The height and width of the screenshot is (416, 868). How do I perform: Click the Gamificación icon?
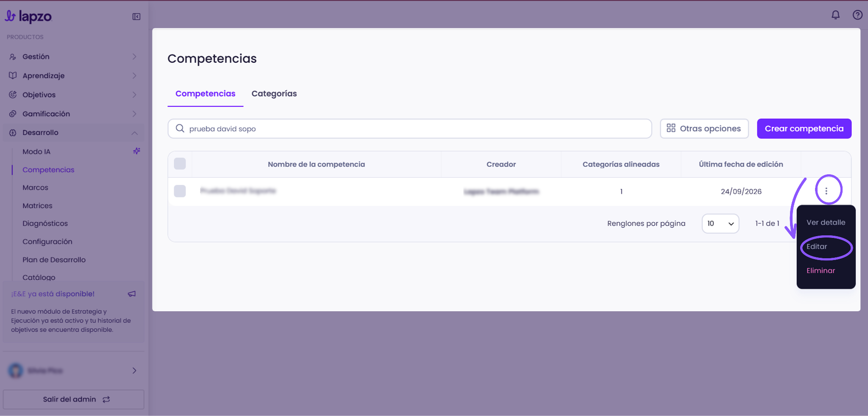click(x=13, y=114)
